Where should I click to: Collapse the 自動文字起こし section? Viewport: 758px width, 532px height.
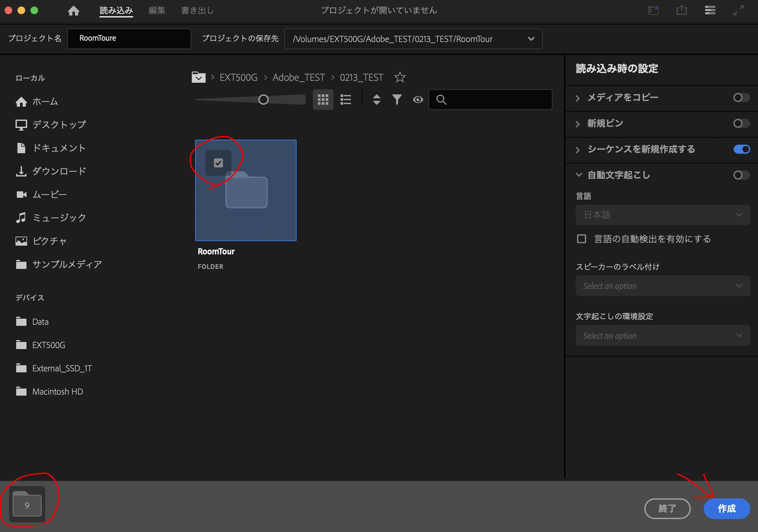tap(578, 175)
